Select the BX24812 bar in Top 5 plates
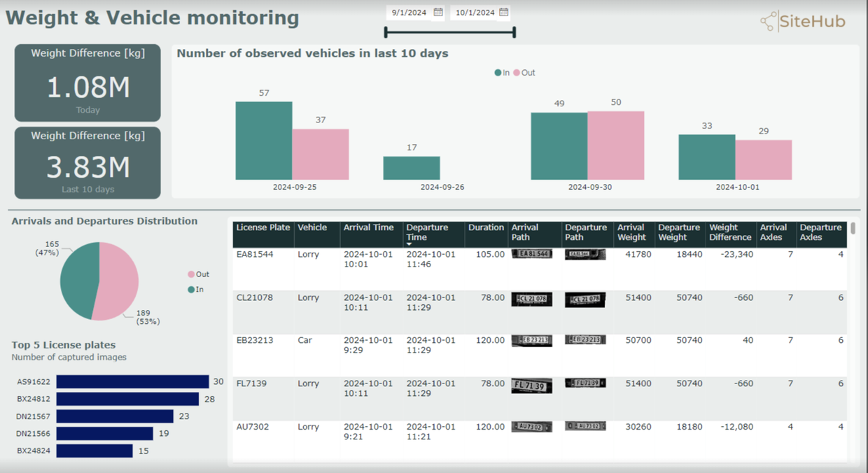Screen dimensions: 868x473 128,399
